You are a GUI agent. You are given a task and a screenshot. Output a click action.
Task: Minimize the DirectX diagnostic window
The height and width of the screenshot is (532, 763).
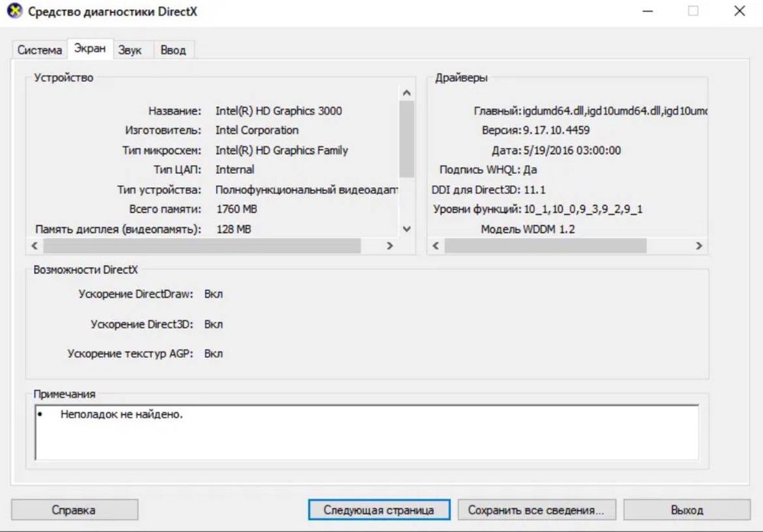tap(648, 11)
